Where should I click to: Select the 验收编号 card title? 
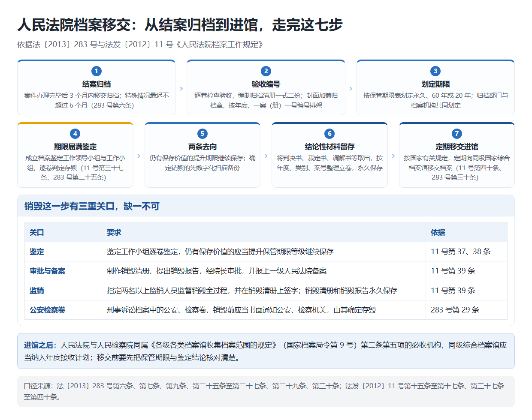pyautogui.click(x=266, y=84)
